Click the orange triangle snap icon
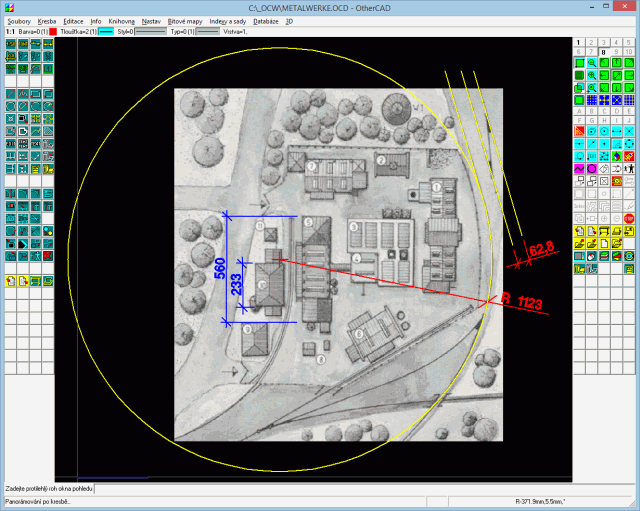Image resolution: width=640 pixels, height=511 pixels. pyautogui.click(x=579, y=130)
